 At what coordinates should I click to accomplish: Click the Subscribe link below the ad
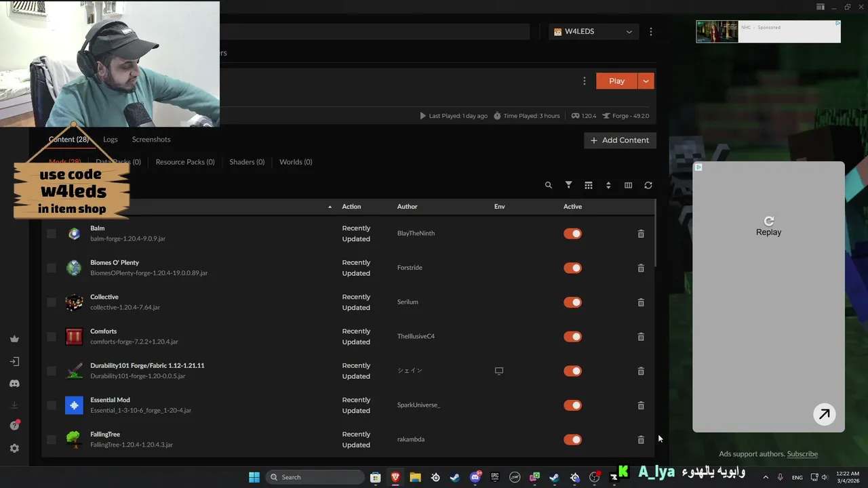click(x=802, y=454)
